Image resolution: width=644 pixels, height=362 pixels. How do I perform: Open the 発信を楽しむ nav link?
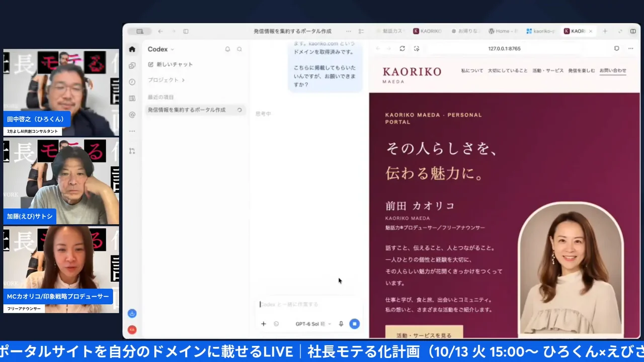582,71
